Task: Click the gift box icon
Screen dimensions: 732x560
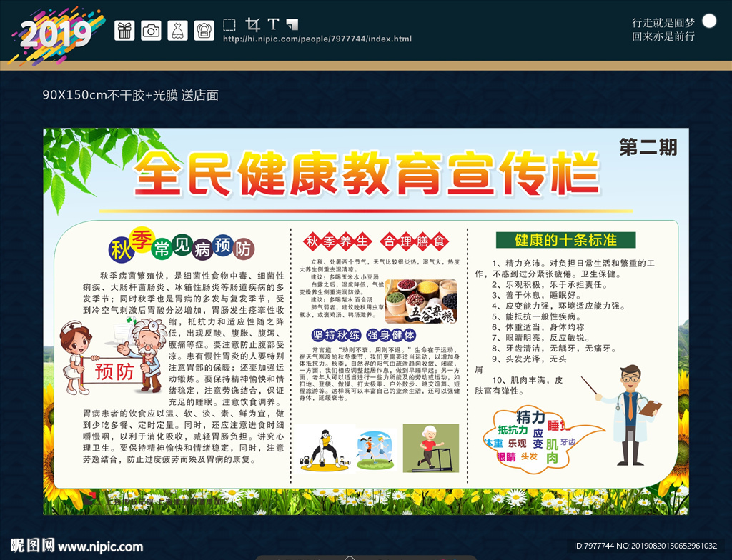Action: [124, 31]
